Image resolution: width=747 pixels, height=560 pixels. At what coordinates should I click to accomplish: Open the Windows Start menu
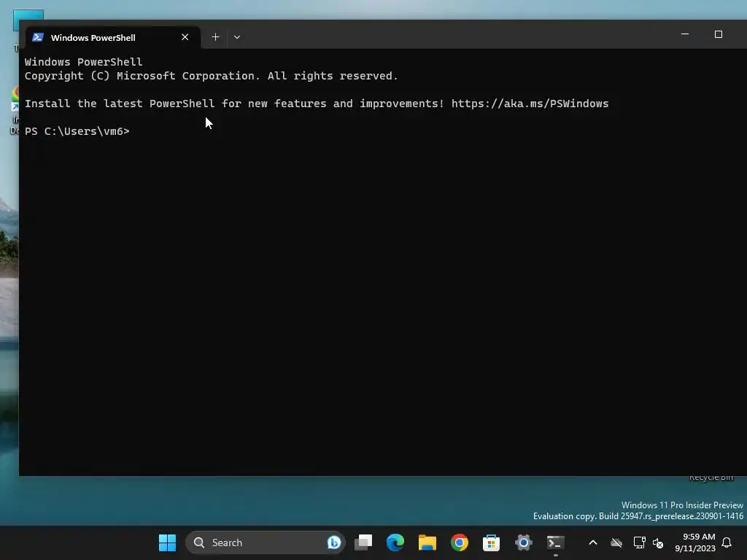click(x=167, y=542)
